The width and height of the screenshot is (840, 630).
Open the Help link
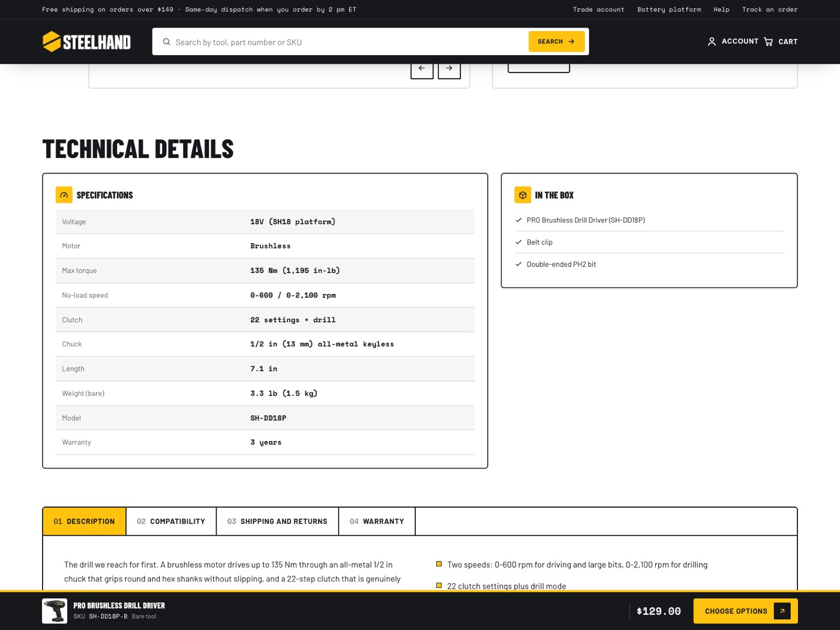(x=721, y=10)
